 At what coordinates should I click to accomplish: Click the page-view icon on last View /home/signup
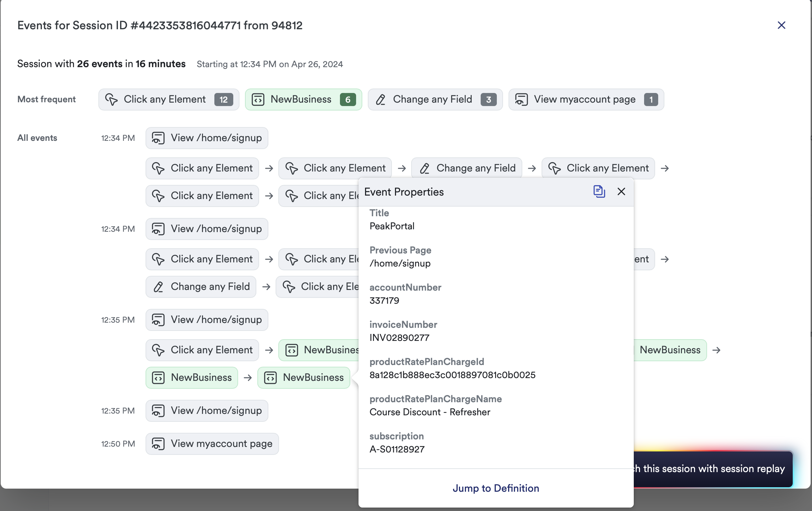click(158, 410)
